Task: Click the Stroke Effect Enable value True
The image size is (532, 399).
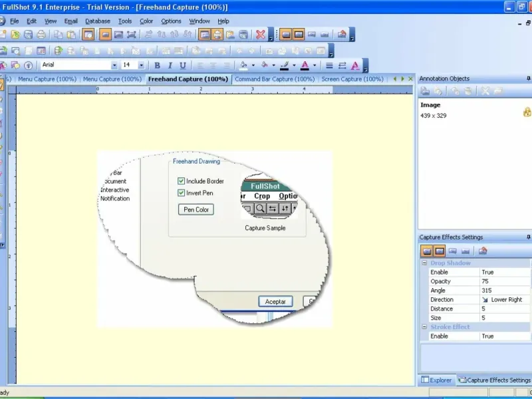Action: tap(505, 336)
